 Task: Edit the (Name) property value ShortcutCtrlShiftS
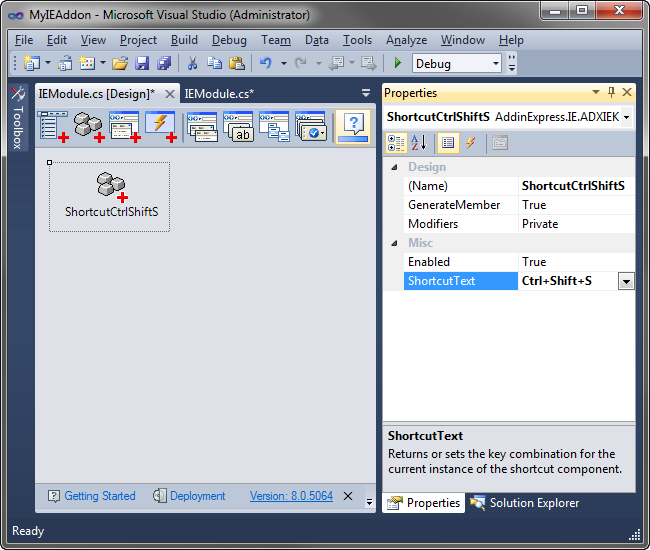(x=576, y=186)
